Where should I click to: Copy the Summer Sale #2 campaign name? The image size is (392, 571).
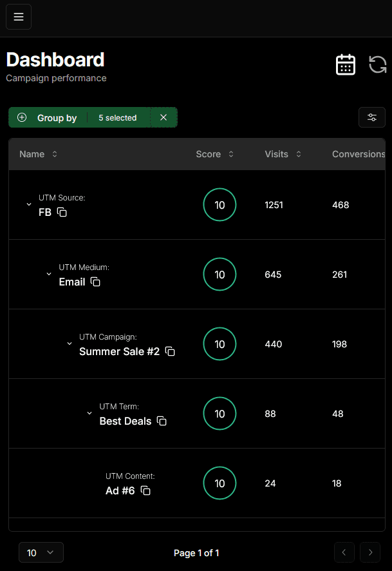pyautogui.click(x=170, y=351)
